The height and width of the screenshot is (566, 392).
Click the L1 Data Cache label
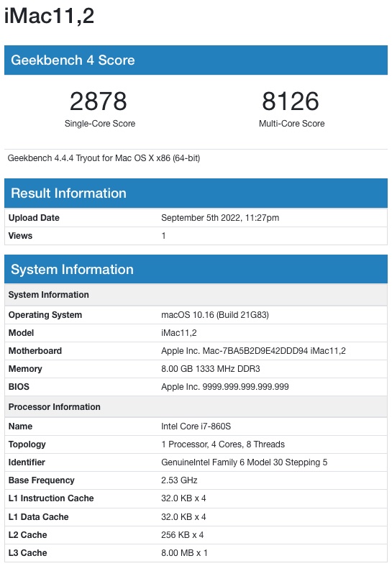38,517
